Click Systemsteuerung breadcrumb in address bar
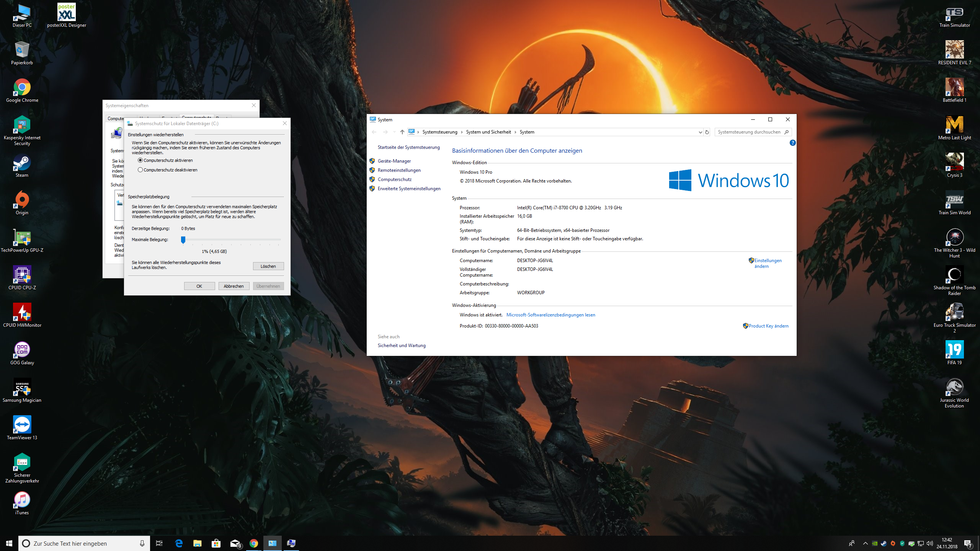Image resolution: width=980 pixels, height=551 pixels. pos(440,132)
